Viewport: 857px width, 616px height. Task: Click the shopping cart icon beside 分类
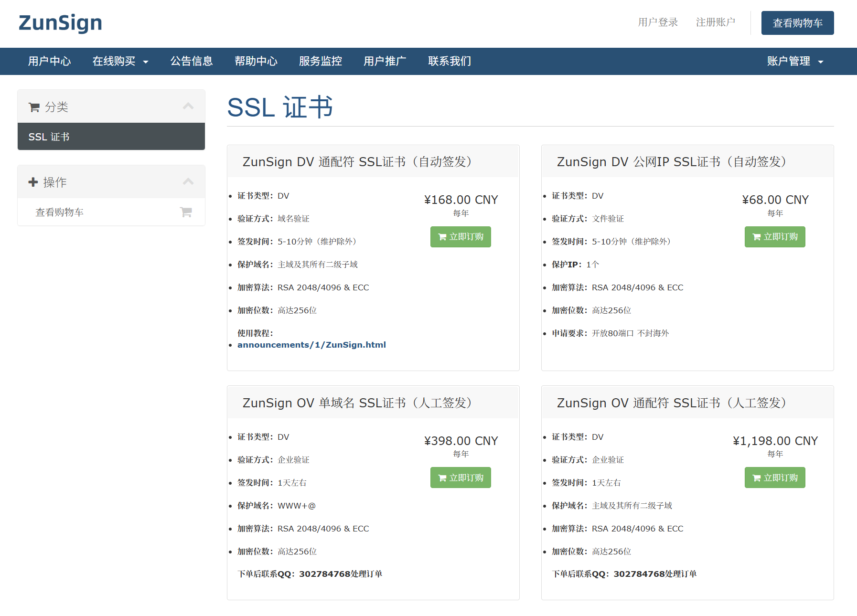[34, 107]
